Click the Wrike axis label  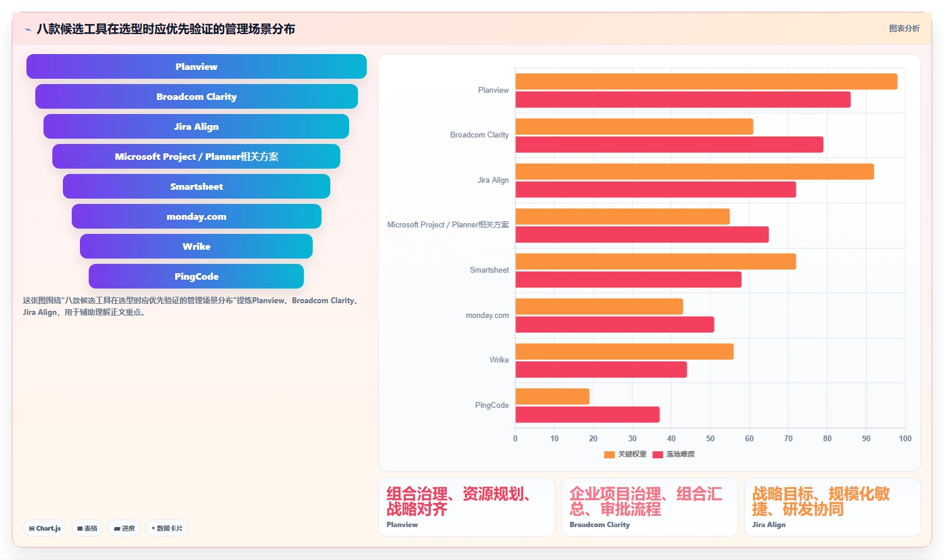pos(499,360)
